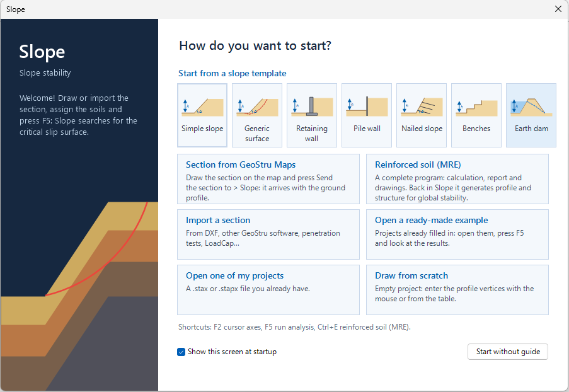The width and height of the screenshot is (569, 392).
Task: Click the Import a section description text
Action: [263, 238]
